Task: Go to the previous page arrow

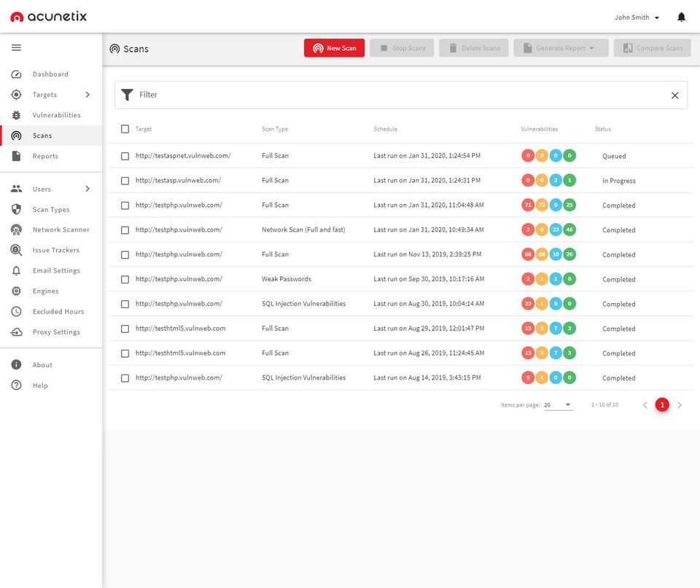Action: tap(645, 405)
